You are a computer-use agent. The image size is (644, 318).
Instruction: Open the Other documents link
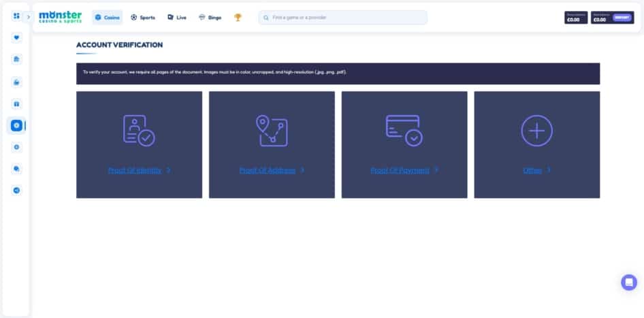point(533,170)
